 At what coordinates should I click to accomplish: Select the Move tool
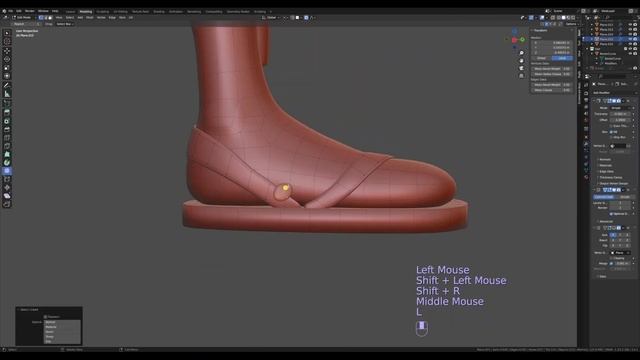[x=7, y=51]
